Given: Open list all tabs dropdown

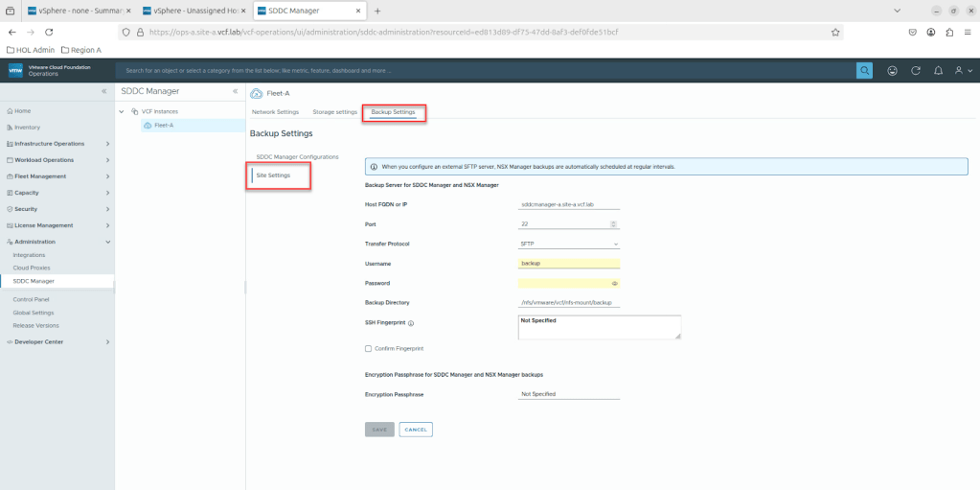Looking at the screenshot, I should (x=898, y=11).
